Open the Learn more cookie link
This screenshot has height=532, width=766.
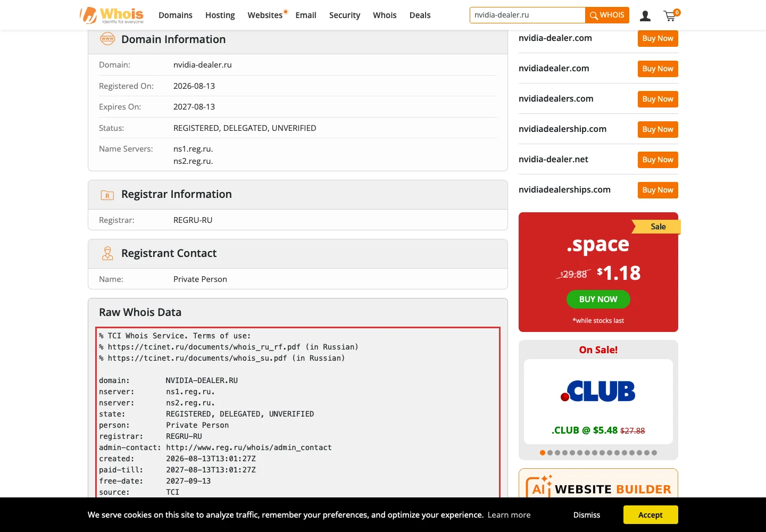[x=509, y=515]
